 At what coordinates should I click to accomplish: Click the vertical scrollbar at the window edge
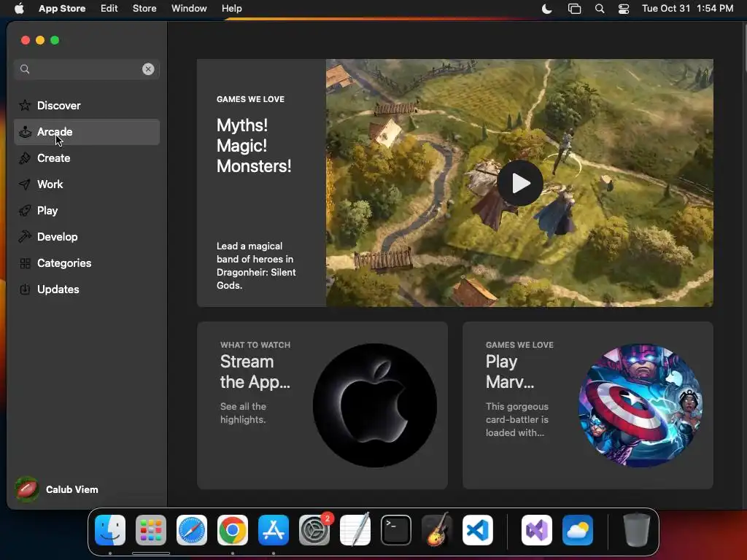tap(745, 47)
